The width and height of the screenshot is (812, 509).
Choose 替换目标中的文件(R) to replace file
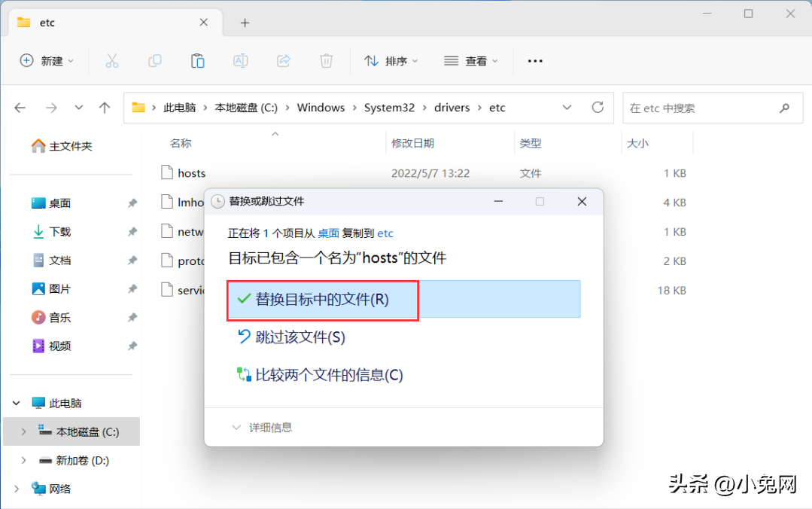(x=322, y=299)
